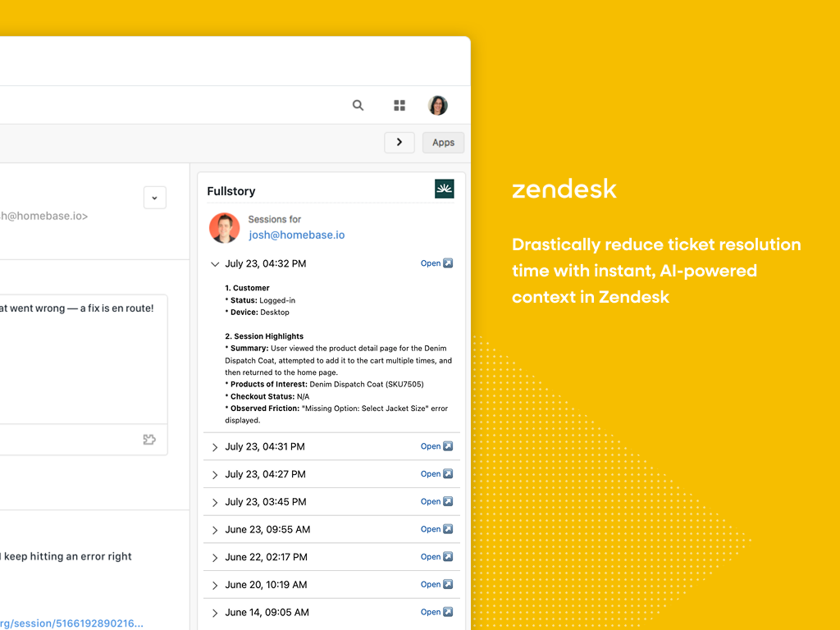Click inside the reply text box
This screenshot has width=840, height=630.
(84, 359)
